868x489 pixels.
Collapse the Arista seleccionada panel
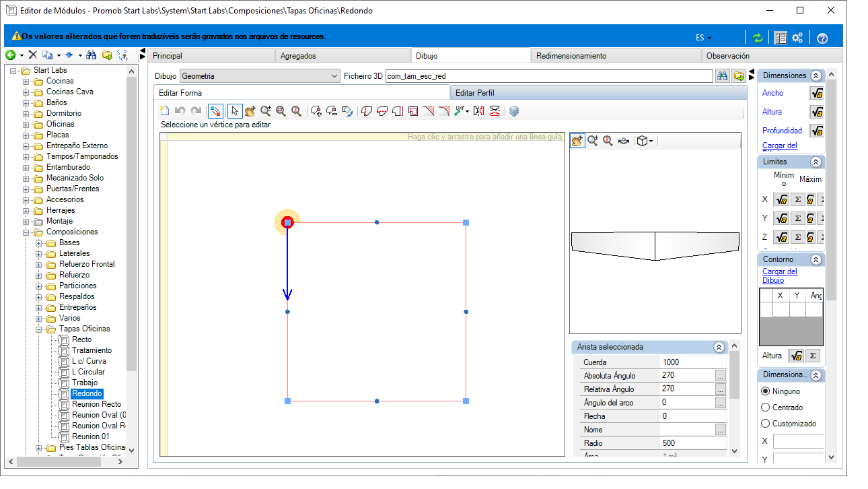[x=719, y=347]
